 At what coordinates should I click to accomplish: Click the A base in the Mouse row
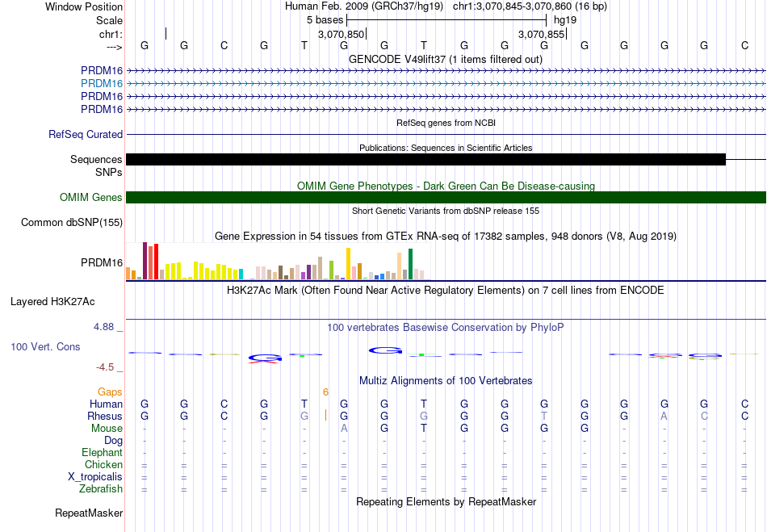click(x=344, y=429)
